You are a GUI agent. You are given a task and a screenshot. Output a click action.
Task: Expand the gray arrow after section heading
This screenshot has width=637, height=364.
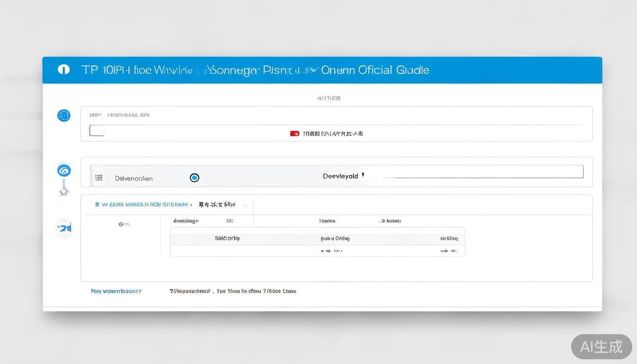coord(246,205)
